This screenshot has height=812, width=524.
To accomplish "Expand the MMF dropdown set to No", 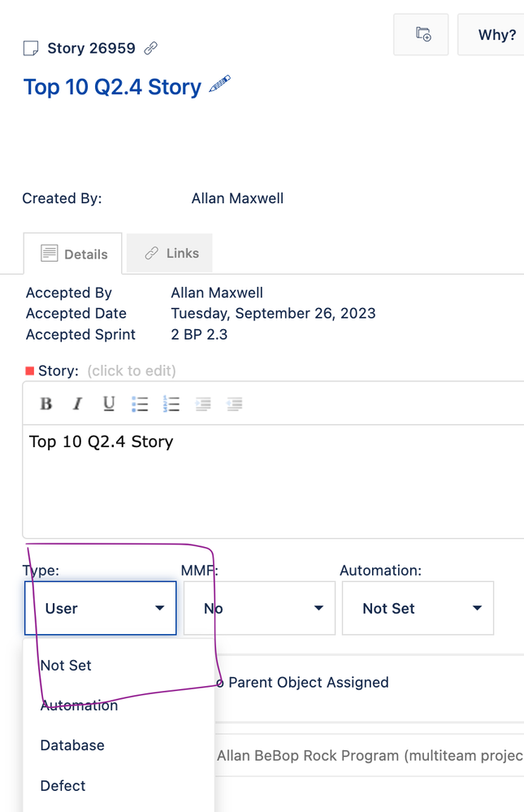I will coord(259,608).
